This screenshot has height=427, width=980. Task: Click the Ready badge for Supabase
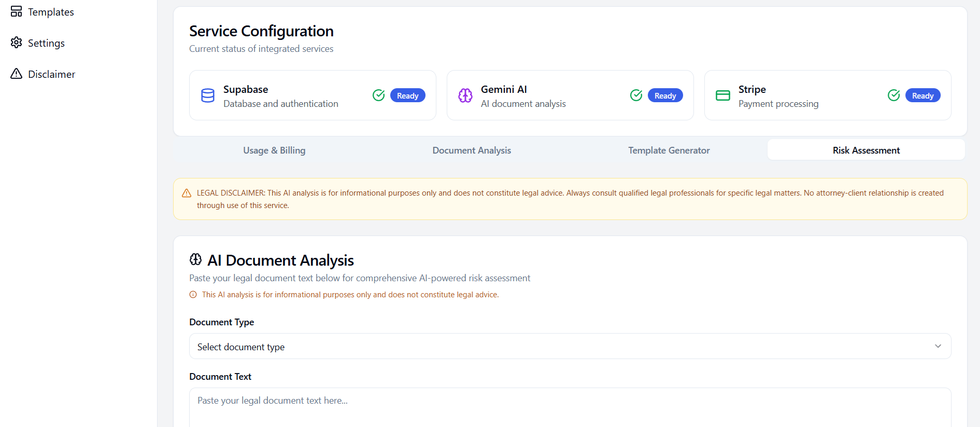(x=407, y=95)
